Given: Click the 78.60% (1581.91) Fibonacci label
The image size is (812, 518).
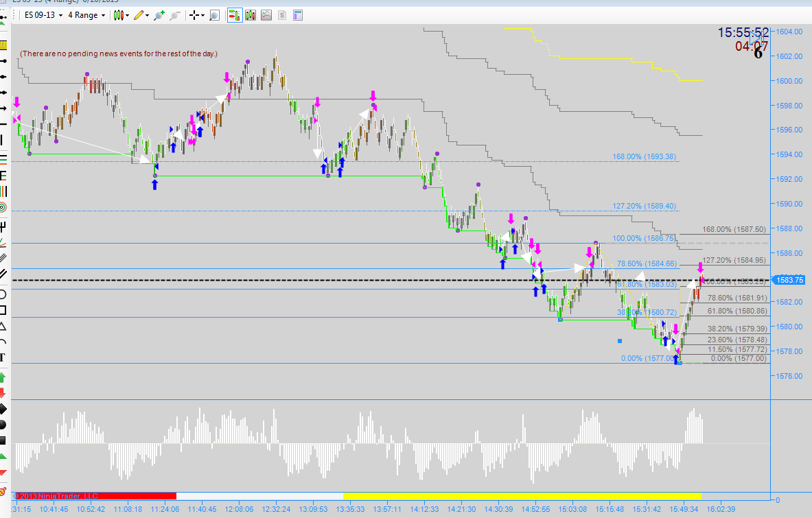Looking at the screenshot, I should 737,298.
